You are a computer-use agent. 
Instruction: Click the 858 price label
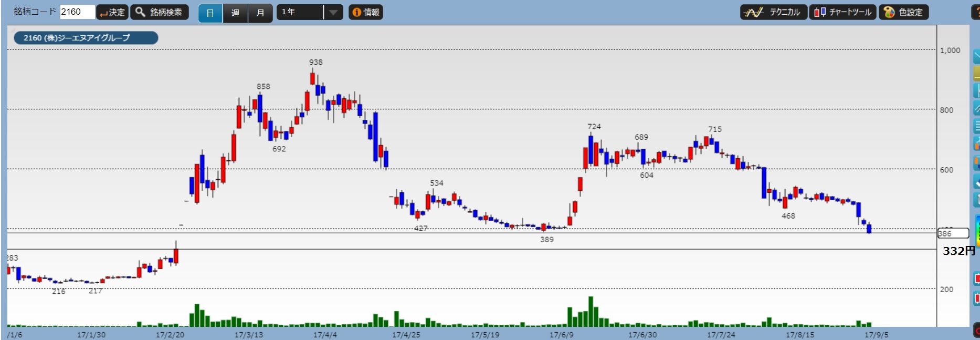tap(264, 86)
